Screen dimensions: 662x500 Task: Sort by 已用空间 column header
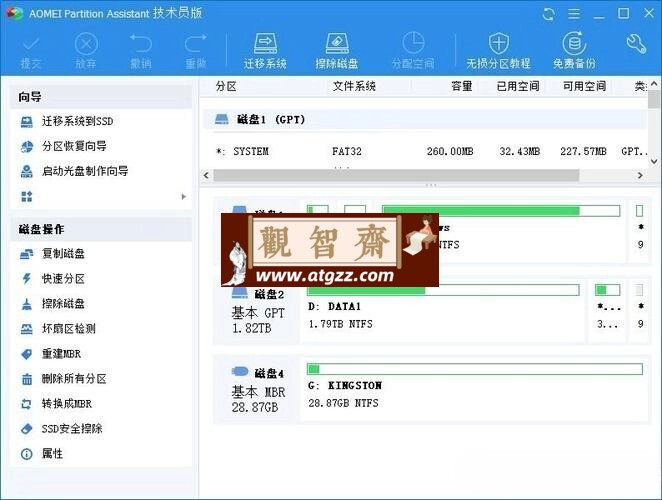pos(518,86)
